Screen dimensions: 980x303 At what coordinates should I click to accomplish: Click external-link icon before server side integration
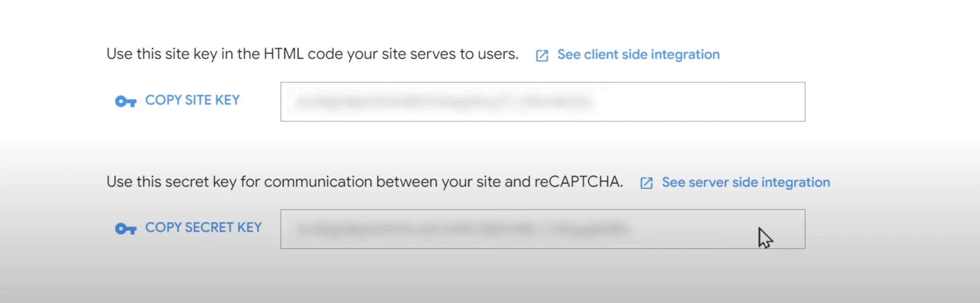point(646,183)
